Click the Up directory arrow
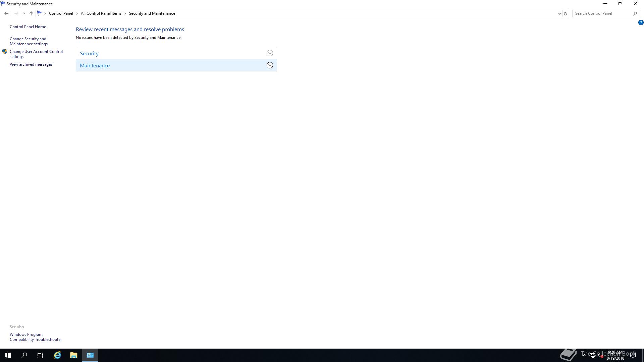 (31, 13)
